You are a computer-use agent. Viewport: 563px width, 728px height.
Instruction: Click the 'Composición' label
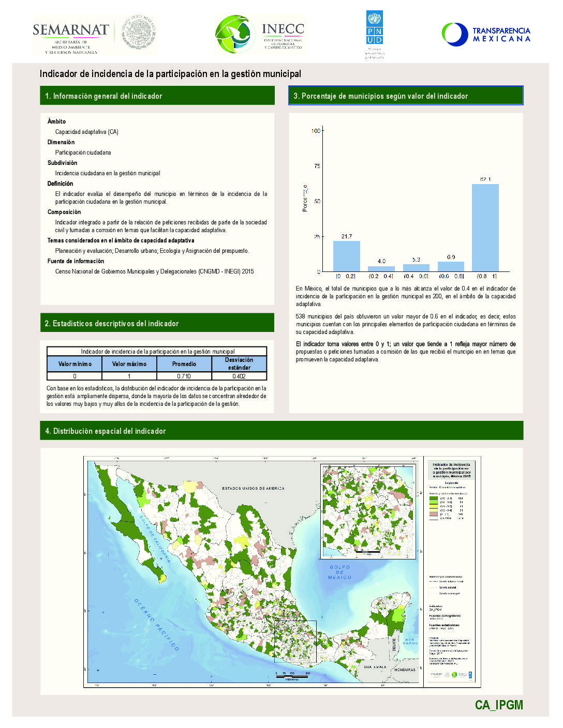coord(64,212)
